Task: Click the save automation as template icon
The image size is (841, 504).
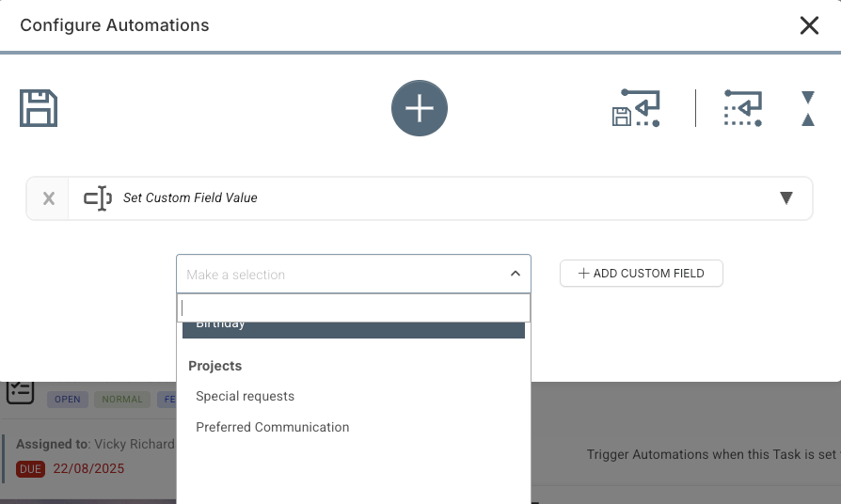Action: [x=636, y=108]
